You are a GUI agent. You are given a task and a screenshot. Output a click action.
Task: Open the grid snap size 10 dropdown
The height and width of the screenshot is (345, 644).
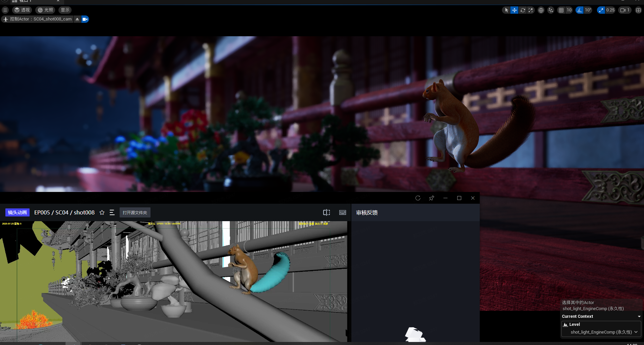click(569, 10)
